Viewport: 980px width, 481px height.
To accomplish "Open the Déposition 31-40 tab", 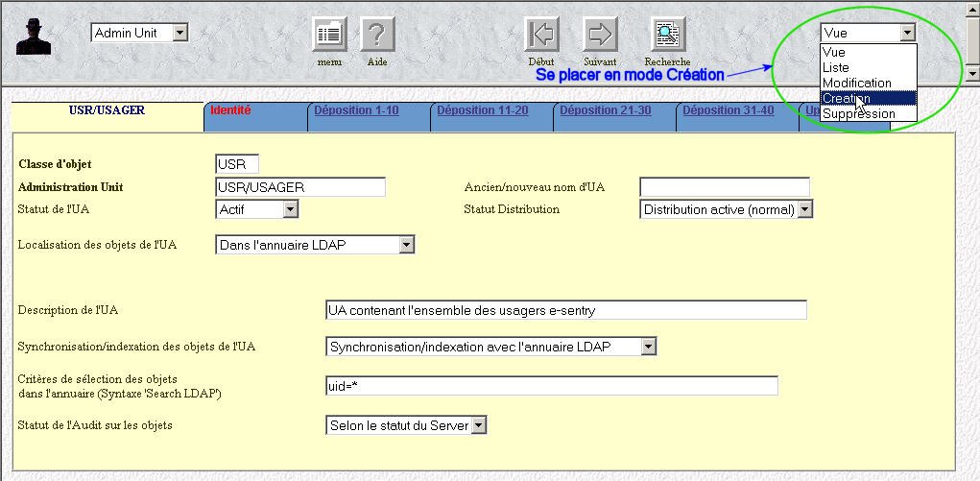I will click(737, 116).
